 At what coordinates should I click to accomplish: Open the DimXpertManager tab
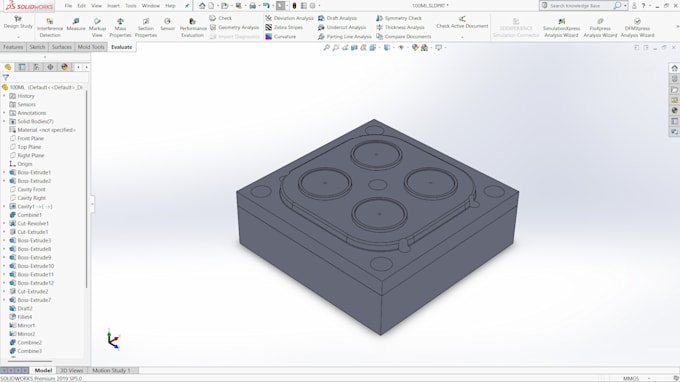50,67
